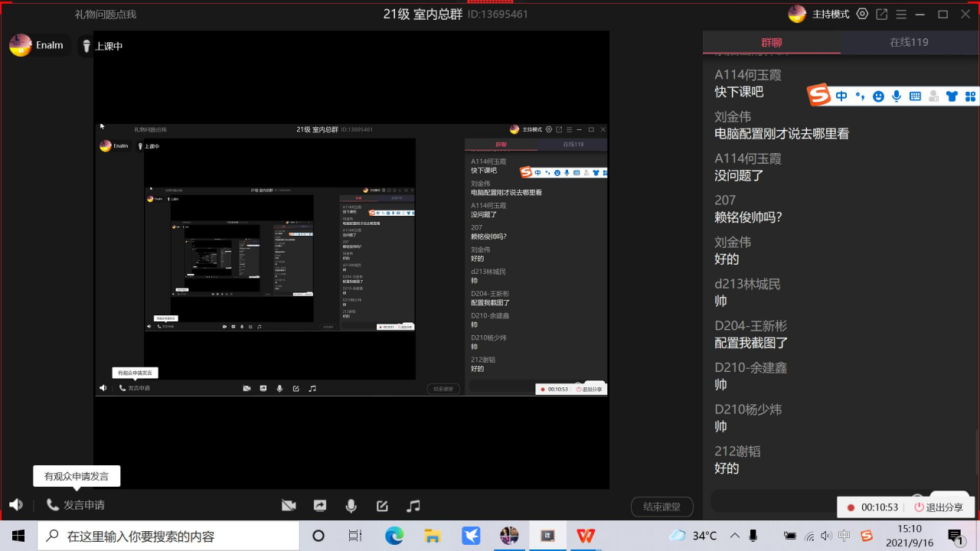Click the Windows taskbar search box

pyautogui.click(x=168, y=536)
